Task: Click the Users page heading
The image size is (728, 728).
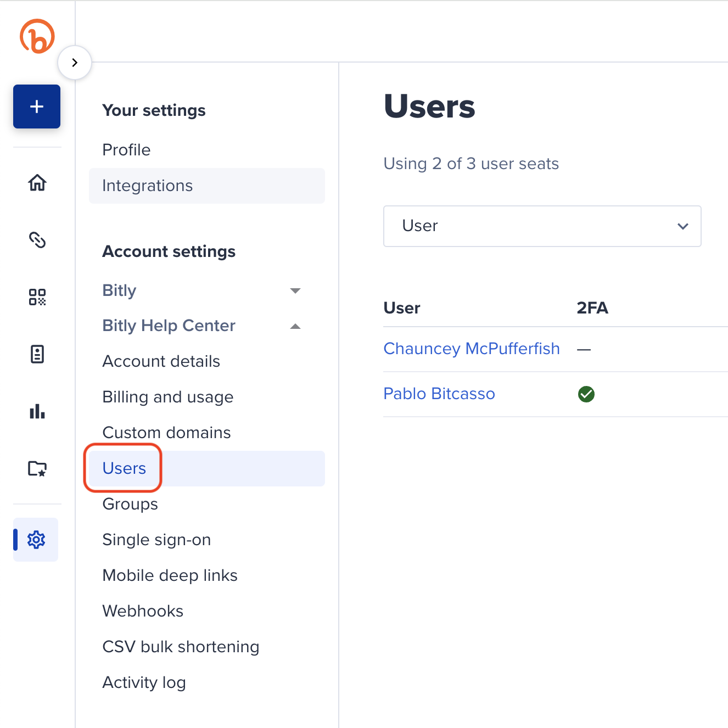Action: click(429, 107)
